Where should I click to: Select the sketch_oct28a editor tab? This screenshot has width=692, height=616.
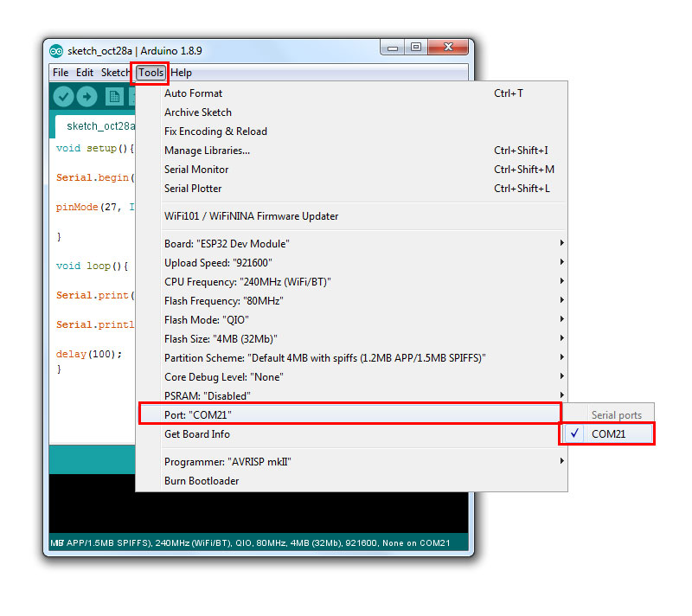(95, 126)
